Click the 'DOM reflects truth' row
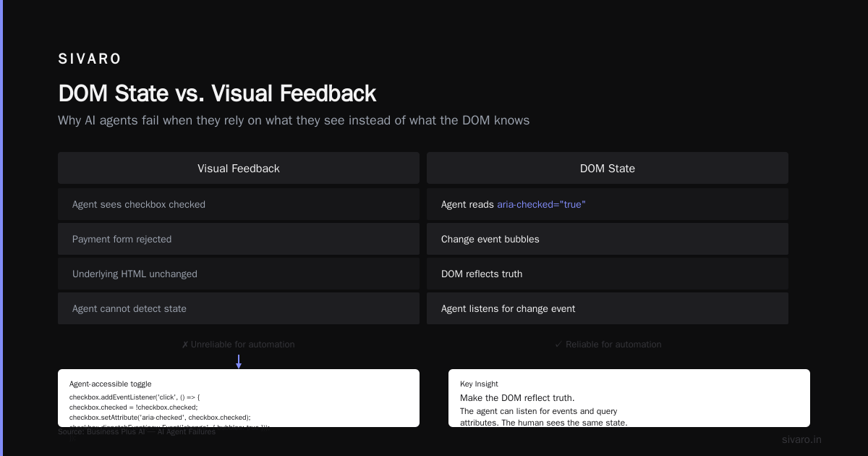 pyautogui.click(x=608, y=274)
